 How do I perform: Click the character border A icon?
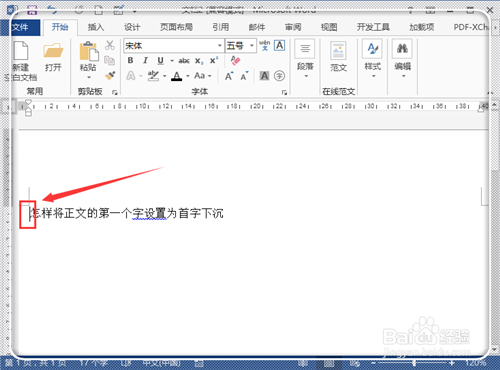tap(279, 45)
